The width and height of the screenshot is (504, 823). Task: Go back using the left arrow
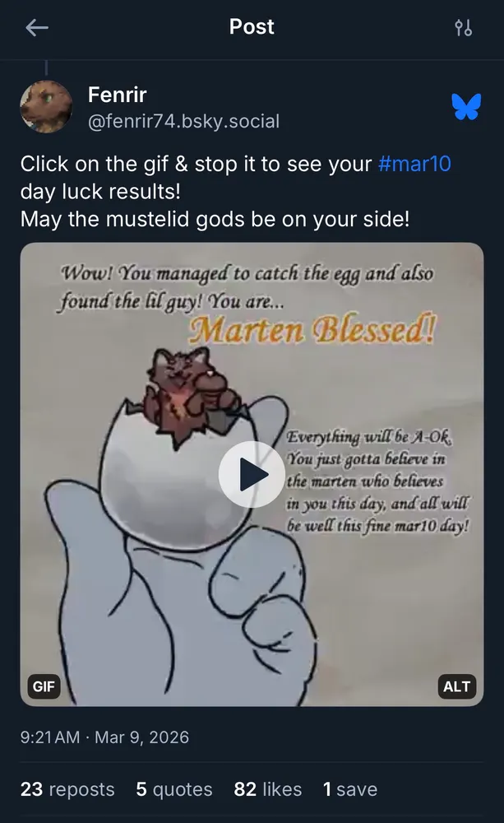point(37,27)
